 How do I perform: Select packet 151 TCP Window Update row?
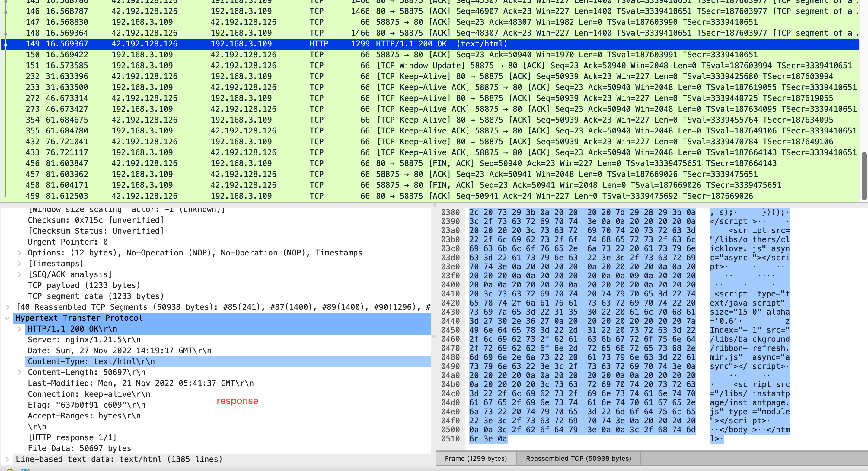[x=429, y=66]
